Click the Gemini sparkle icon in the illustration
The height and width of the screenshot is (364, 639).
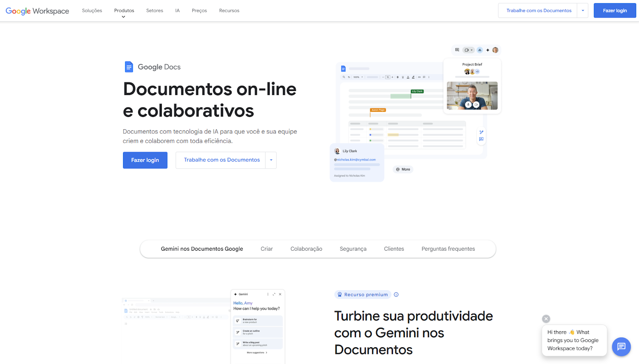coord(488,50)
